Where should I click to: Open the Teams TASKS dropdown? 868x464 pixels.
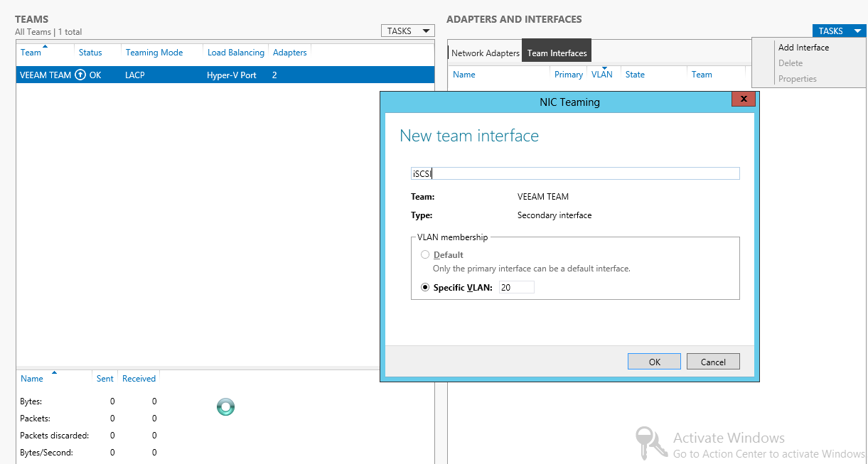coord(408,31)
